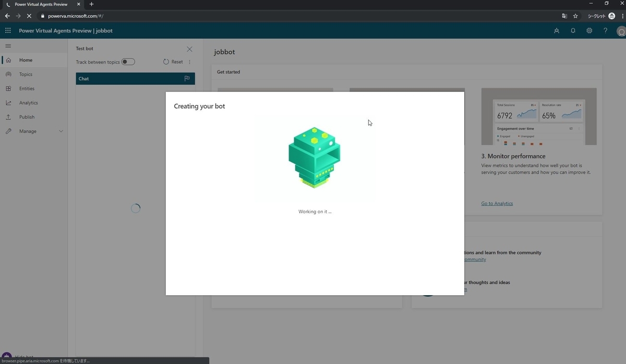The height and width of the screenshot is (364, 626).
Task: Open help question mark icon
Action: pos(605,31)
